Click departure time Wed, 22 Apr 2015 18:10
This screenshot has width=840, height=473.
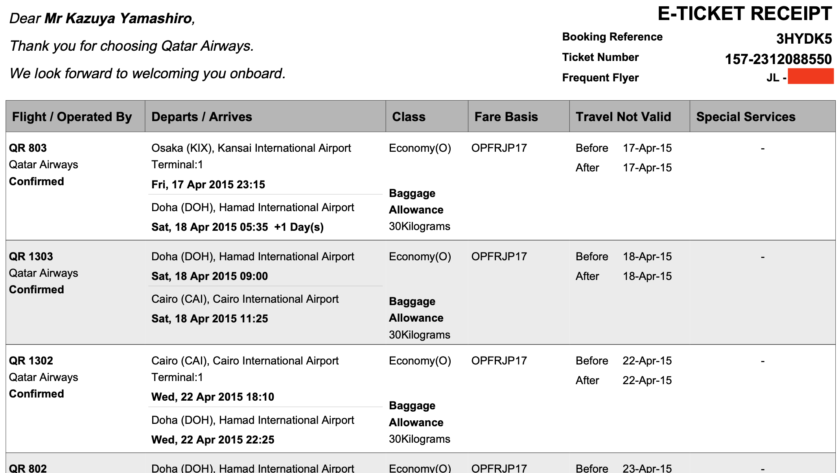point(212,397)
